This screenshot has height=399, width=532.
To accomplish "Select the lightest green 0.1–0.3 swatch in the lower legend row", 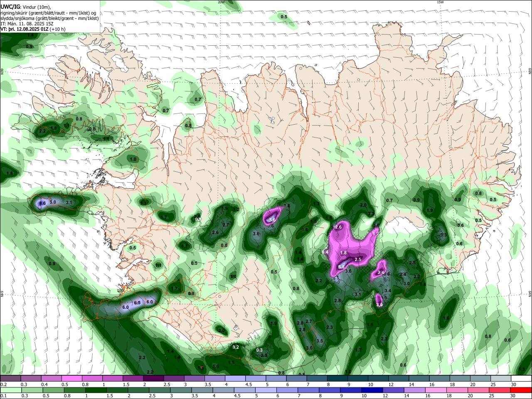I will coord(11,390).
